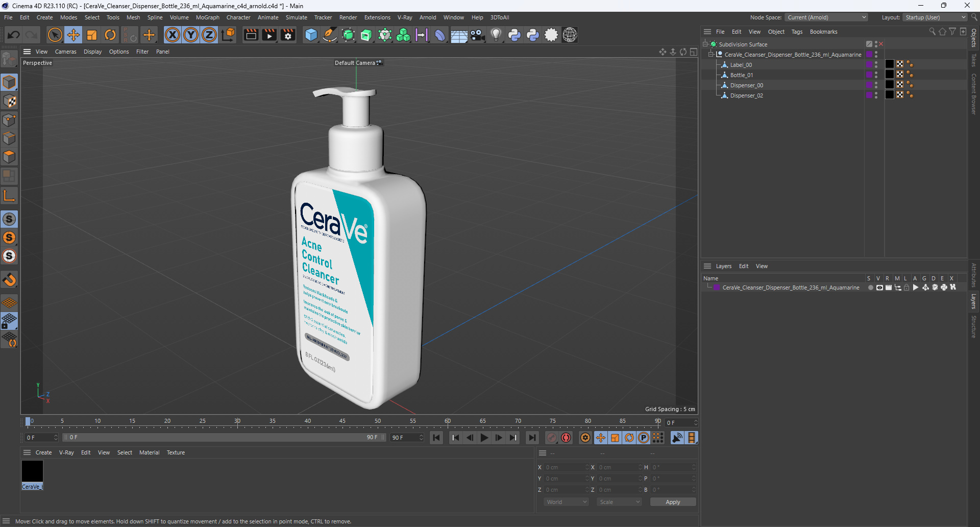Click Render View clapperboard icon
Screen dimensions: 980x527
point(251,35)
